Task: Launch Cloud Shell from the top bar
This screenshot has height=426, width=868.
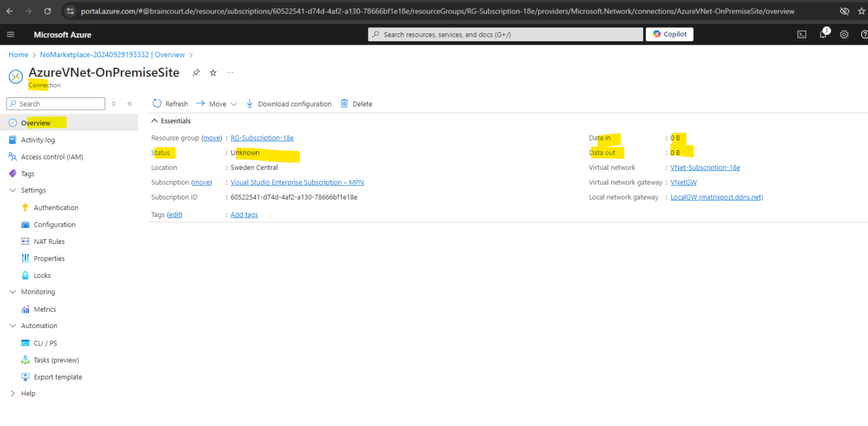Action: point(801,35)
